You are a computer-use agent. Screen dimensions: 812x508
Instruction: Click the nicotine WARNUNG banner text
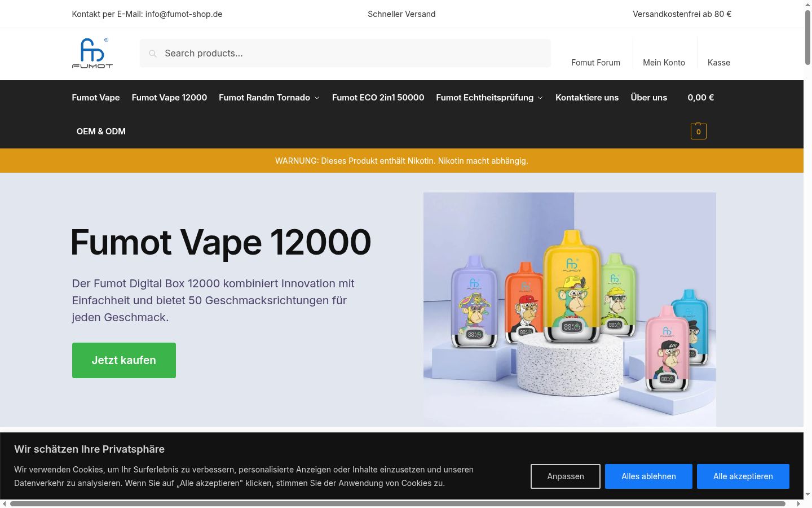[401, 161]
